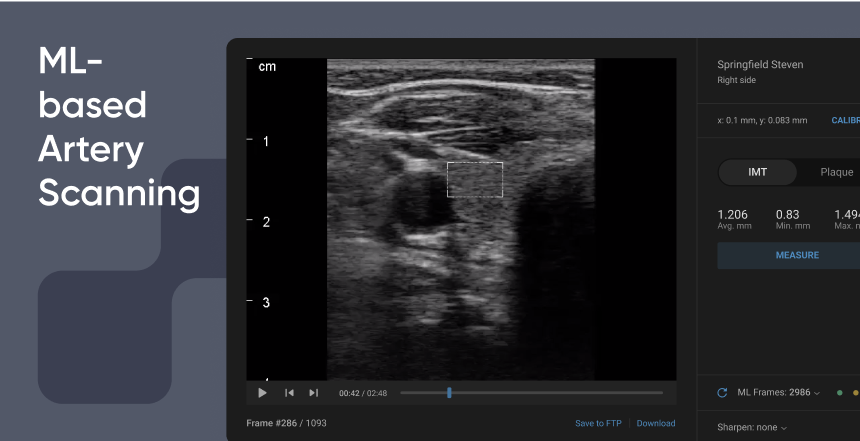Step forward to the next frame

point(313,393)
